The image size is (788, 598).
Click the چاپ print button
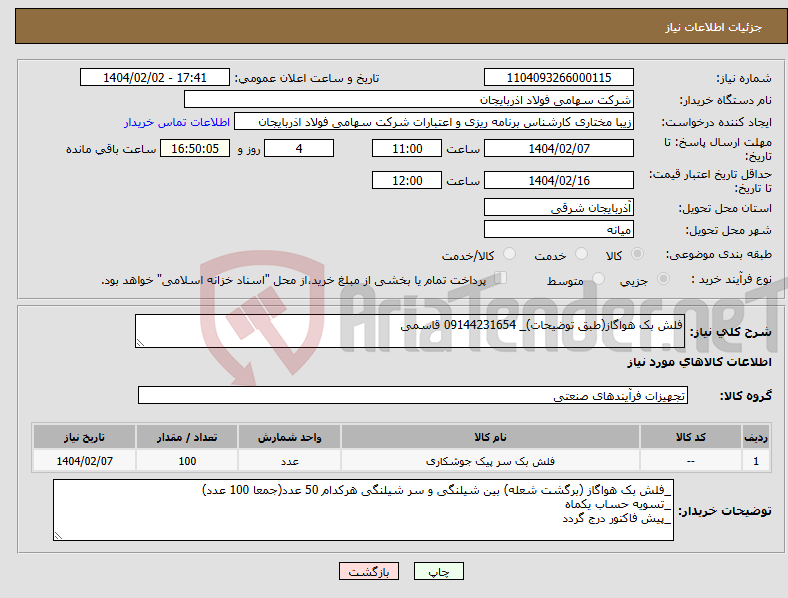click(x=439, y=571)
